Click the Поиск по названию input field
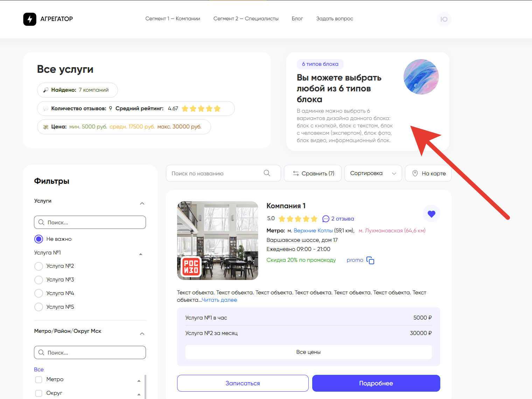532x399 pixels. pyautogui.click(x=215, y=173)
